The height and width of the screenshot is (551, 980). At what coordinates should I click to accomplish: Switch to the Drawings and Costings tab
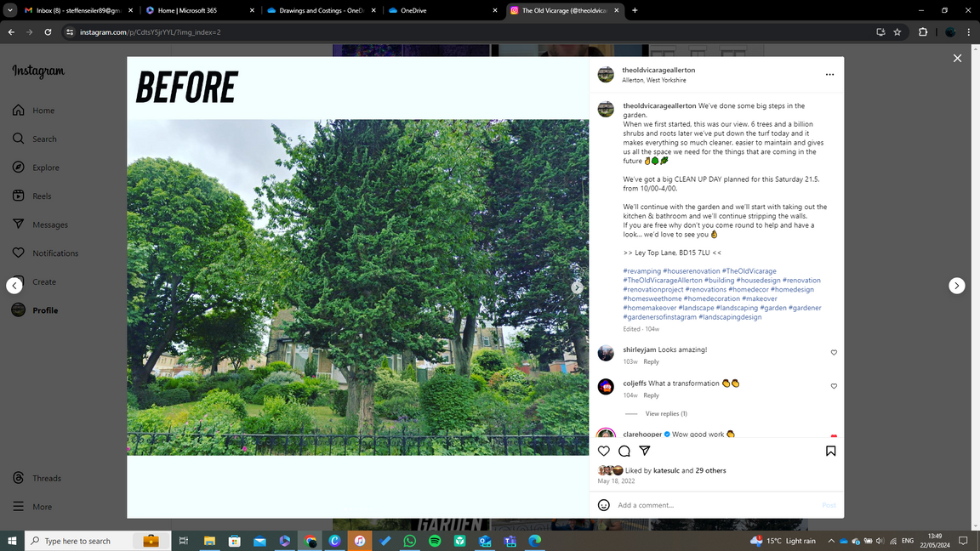322,10
